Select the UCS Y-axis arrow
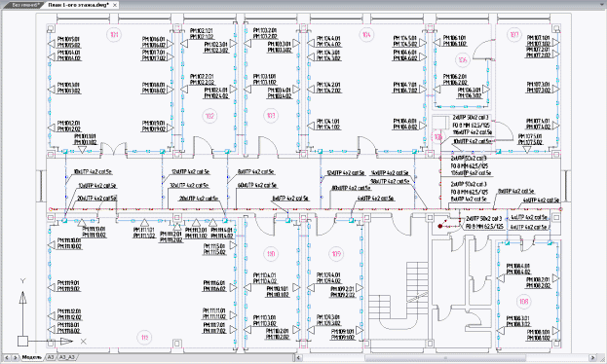The width and height of the screenshot is (607, 364). (22, 298)
